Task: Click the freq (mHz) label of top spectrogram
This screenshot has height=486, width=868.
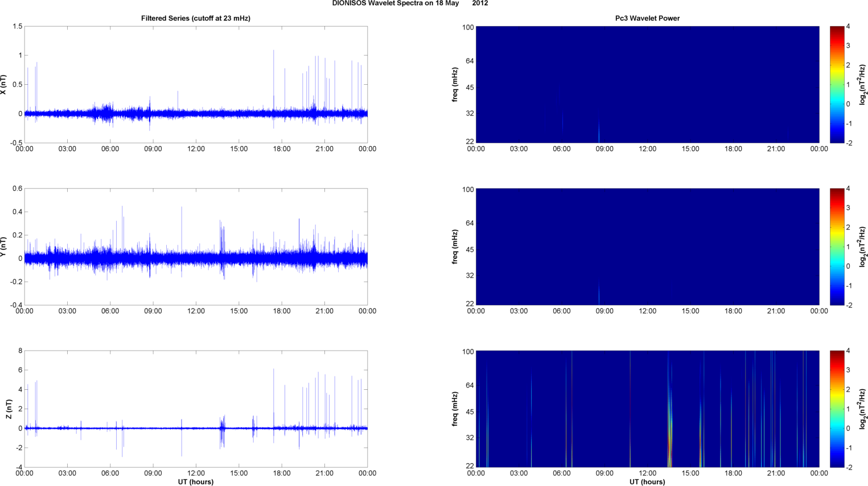Action: [455, 84]
